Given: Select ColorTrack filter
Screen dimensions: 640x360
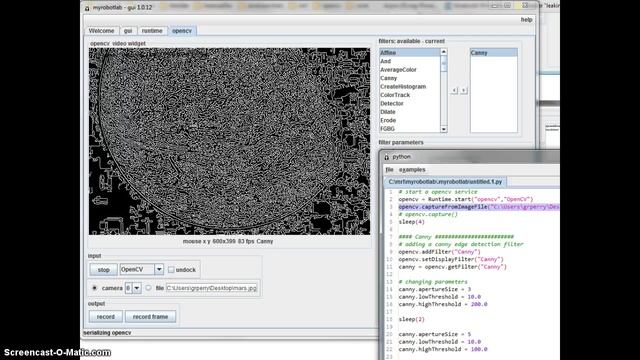Looking at the screenshot, I should 410,95.
